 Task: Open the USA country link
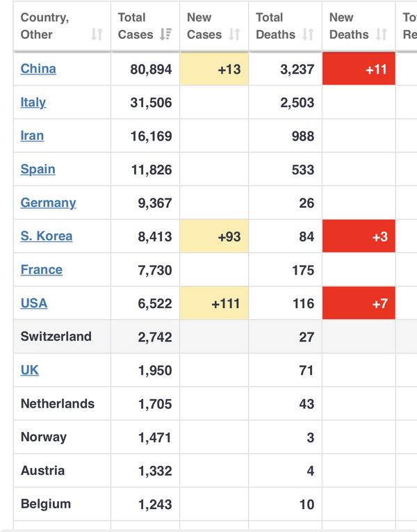[x=34, y=303]
